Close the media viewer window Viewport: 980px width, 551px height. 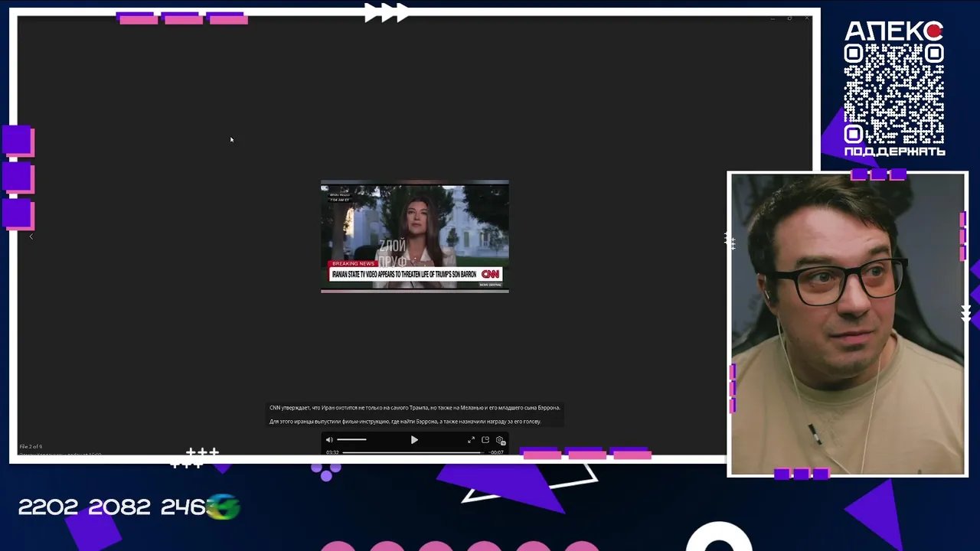[x=807, y=18]
